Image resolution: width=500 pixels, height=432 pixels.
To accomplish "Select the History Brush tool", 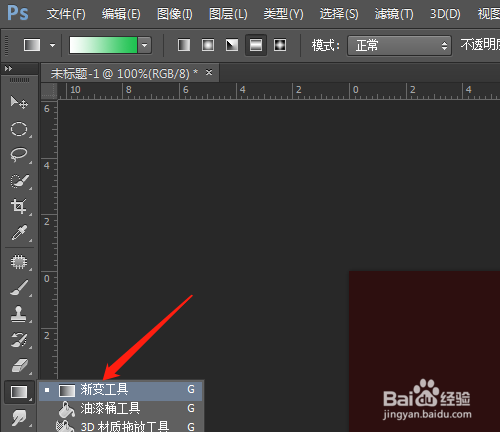I will coord(19,340).
